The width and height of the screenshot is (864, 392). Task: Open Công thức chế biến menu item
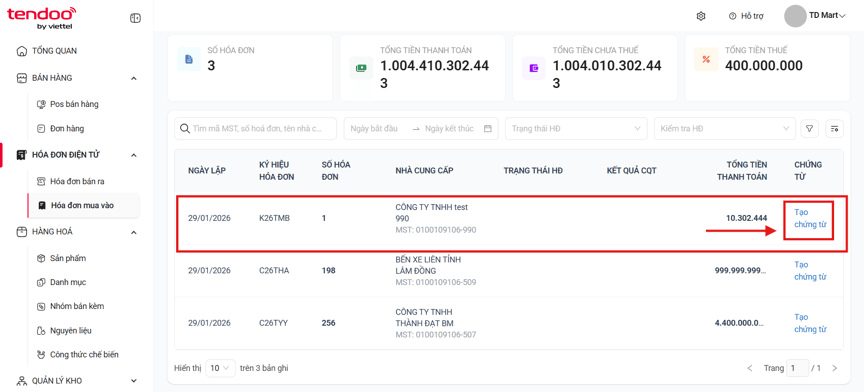pyautogui.click(x=84, y=355)
